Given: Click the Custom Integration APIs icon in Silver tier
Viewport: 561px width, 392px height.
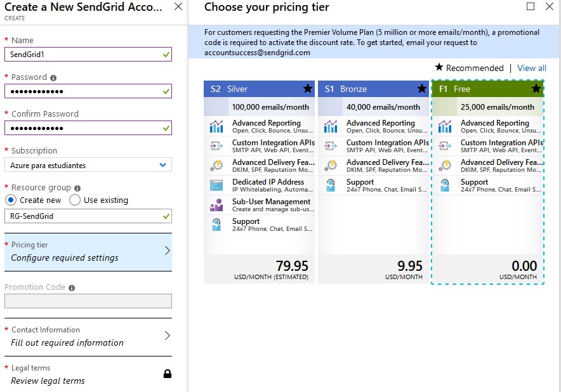Looking at the screenshot, I should pos(216,146).
